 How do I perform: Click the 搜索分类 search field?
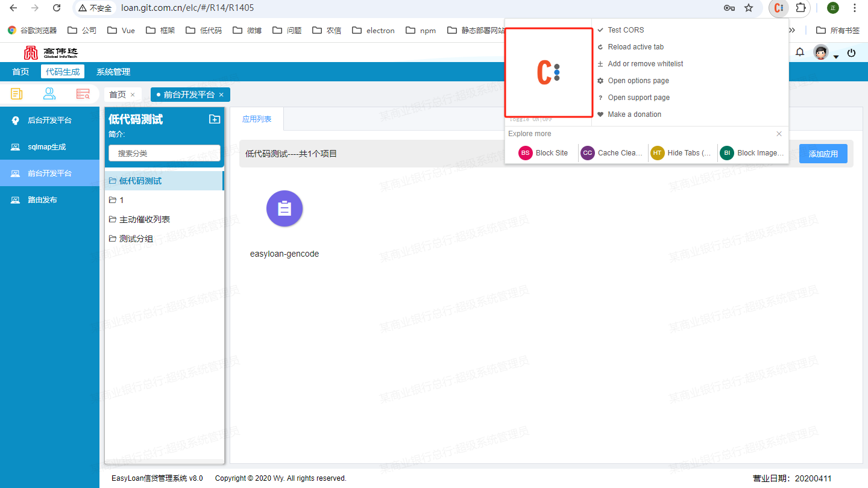pos(165,154)
